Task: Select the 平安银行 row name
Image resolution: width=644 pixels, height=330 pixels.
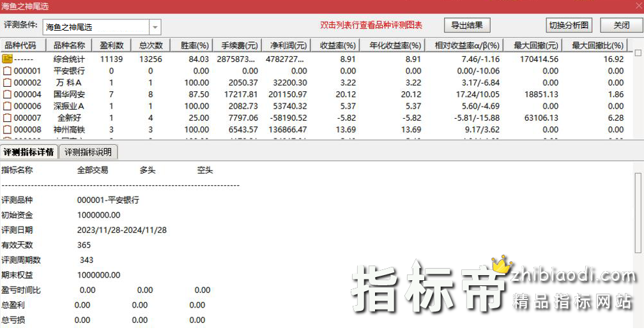Action: pos(70,71)
